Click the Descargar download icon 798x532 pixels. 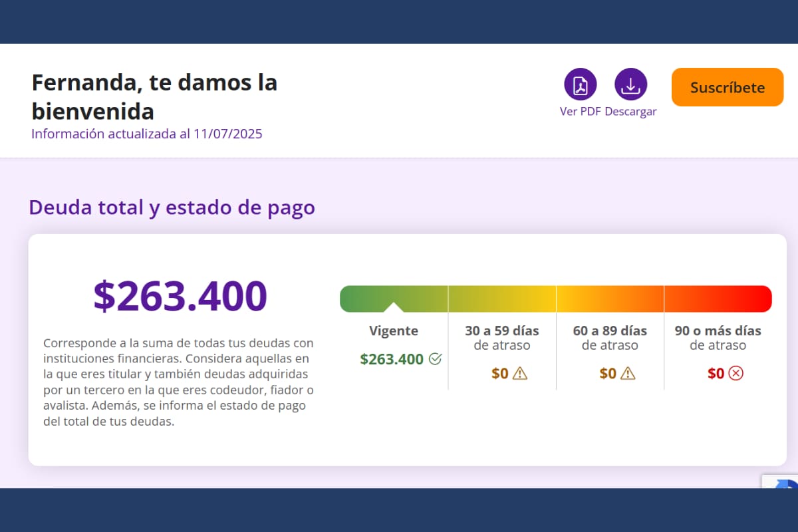[x=631, y=85]
